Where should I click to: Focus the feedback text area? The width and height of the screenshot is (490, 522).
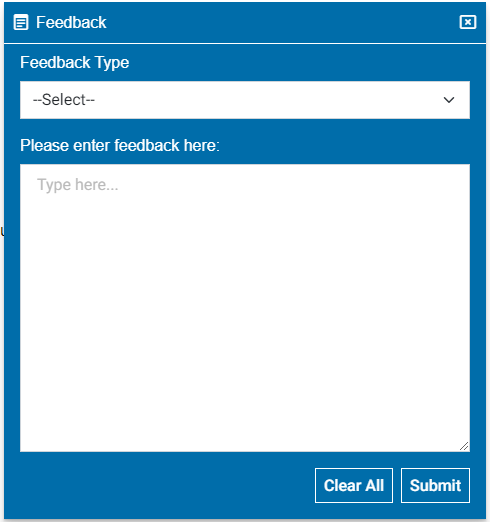245,308
